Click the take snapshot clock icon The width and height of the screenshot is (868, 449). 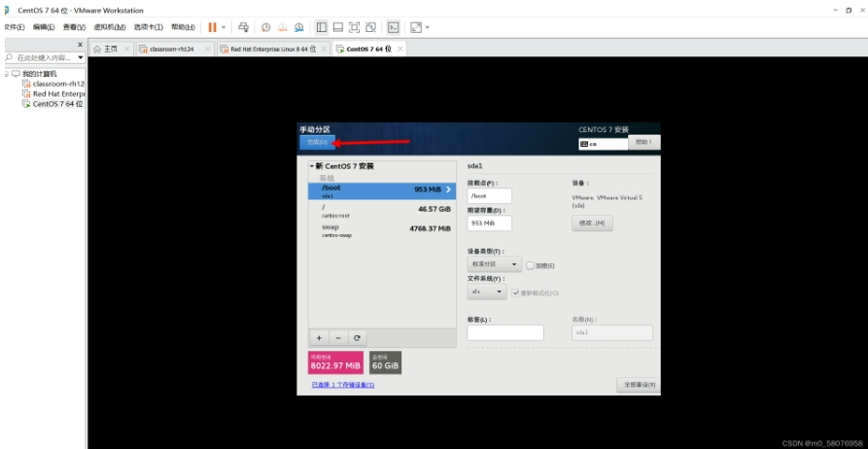pos(265,27)
